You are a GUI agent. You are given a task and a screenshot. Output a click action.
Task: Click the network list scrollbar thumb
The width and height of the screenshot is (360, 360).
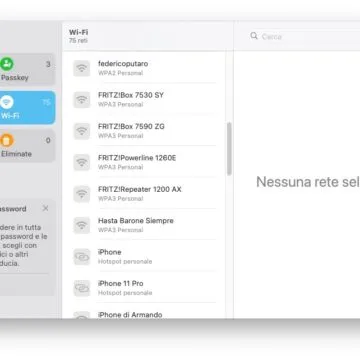(x=229, y=149)
